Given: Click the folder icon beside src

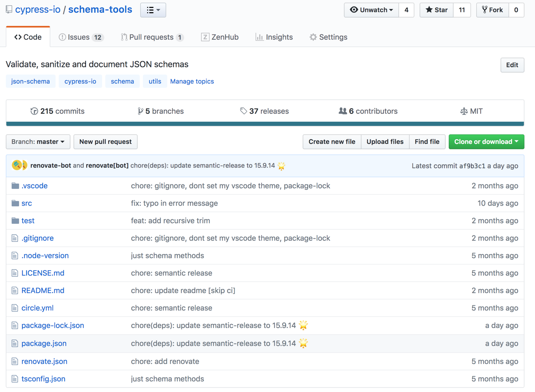Looking at the screenshot, I should pyautogui.click(x=15, y=203).
